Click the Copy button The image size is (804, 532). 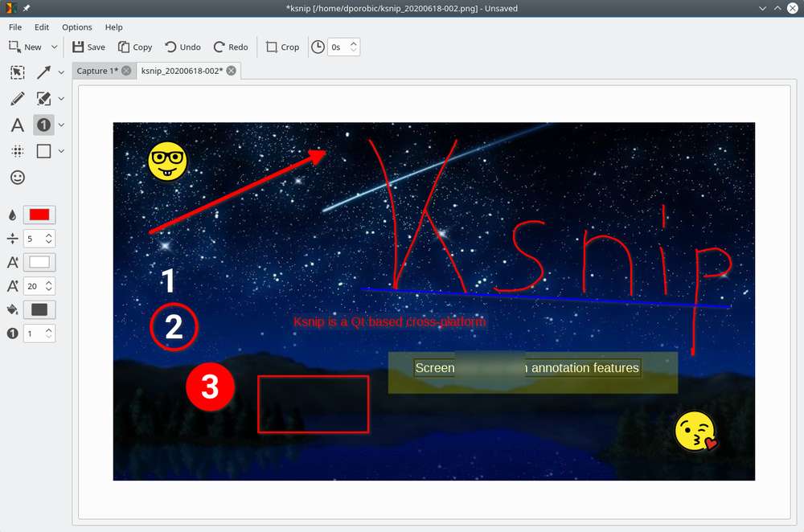(135, 47)
